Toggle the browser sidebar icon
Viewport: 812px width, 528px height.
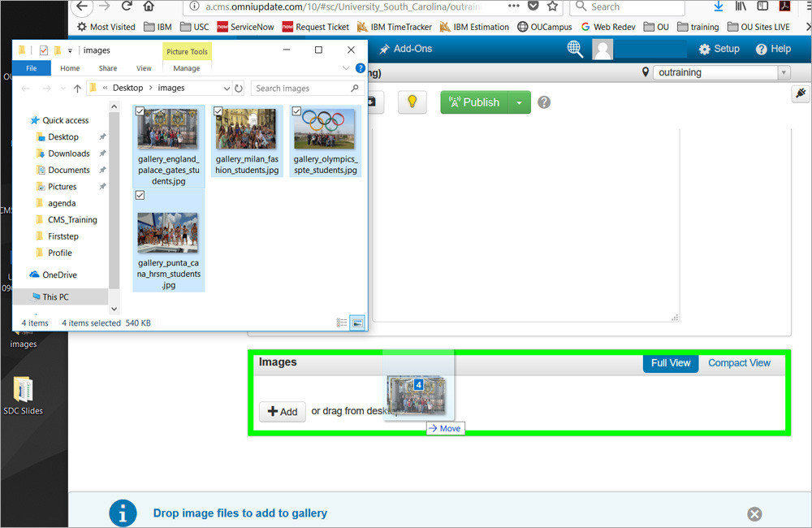point(762,6)
